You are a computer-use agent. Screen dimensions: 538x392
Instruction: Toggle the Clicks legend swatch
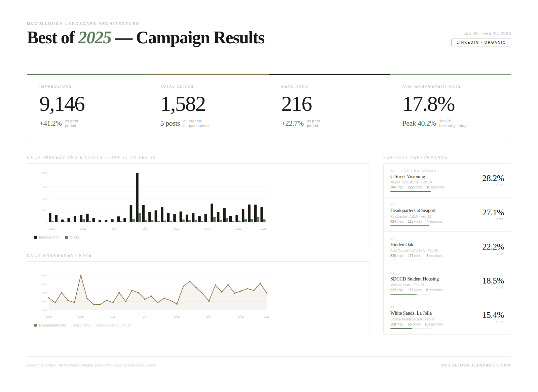(66, 237)
